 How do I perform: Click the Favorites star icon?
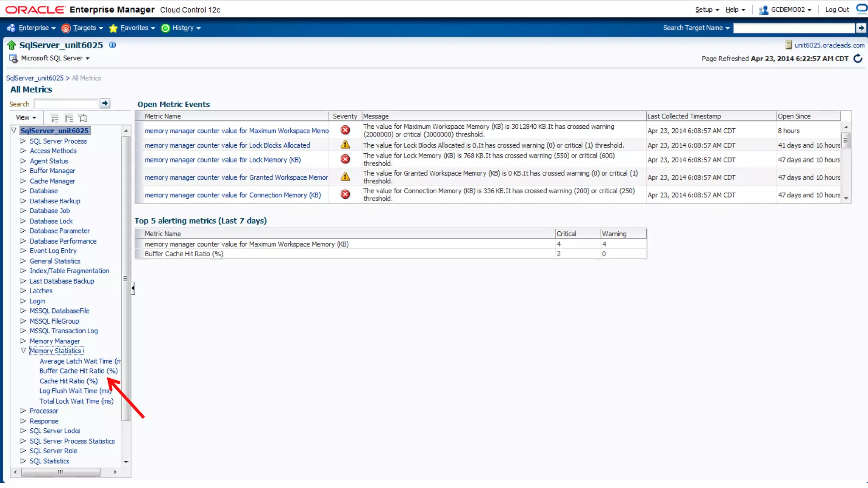coord(113,28)
